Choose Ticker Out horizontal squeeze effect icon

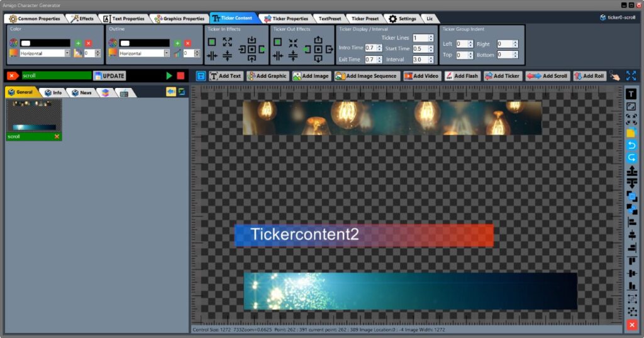[277, 56]
